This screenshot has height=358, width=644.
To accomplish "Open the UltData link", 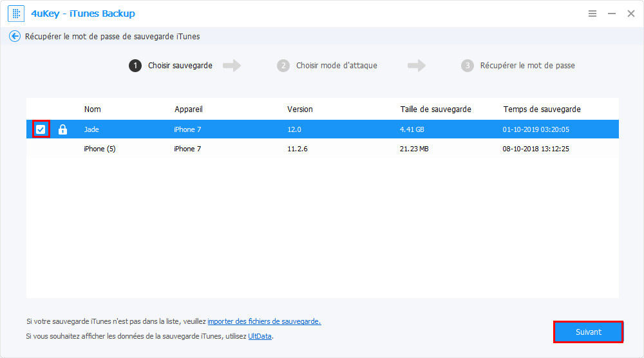I will tap(260, 336).
